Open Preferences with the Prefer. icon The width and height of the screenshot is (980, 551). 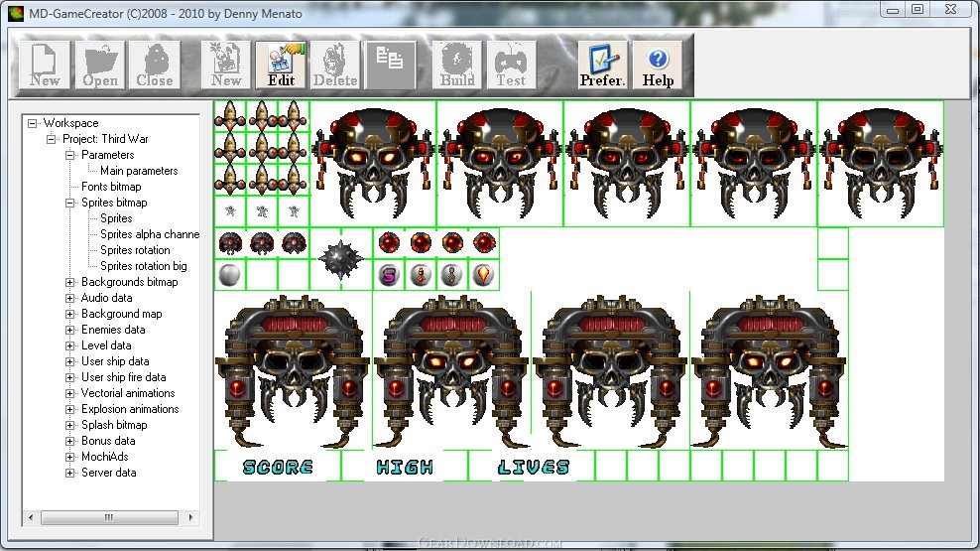click(602, 66)
